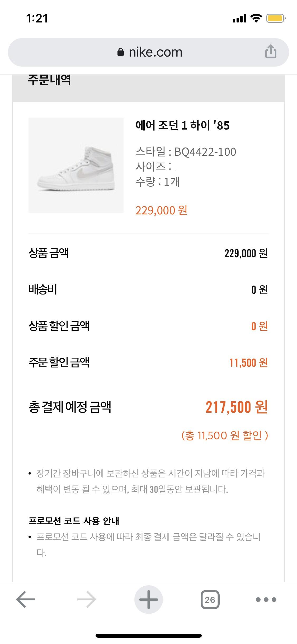
Task: Tap the 주문내역 section header
Action: 49,80
